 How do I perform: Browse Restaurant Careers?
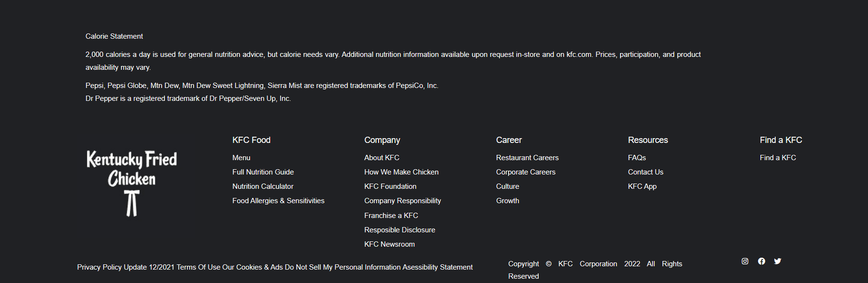pyautogui.click(x=527, y=157)
